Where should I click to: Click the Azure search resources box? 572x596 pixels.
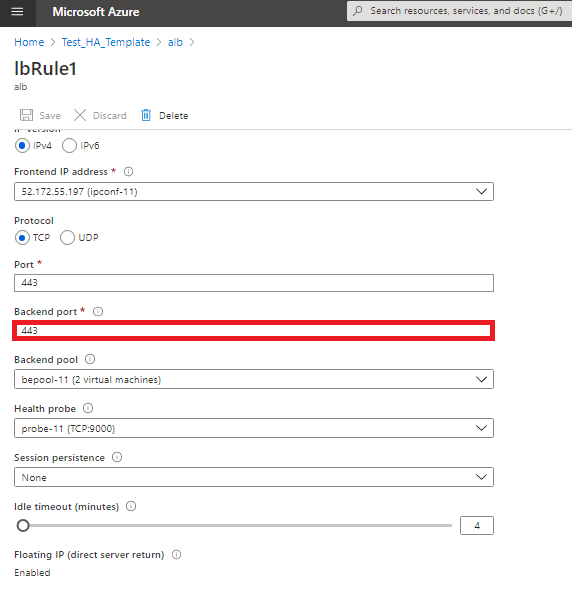click(x=459, y=11)
